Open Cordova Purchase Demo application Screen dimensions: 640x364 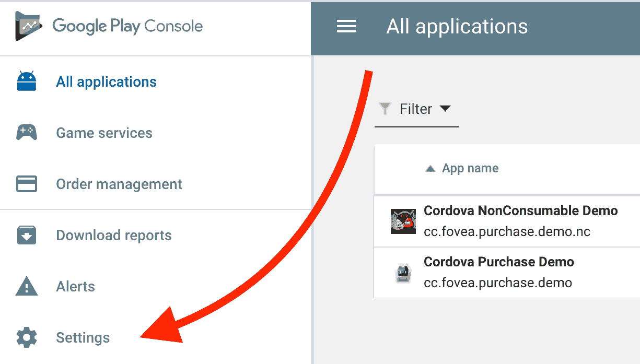[x=499, y=262]
